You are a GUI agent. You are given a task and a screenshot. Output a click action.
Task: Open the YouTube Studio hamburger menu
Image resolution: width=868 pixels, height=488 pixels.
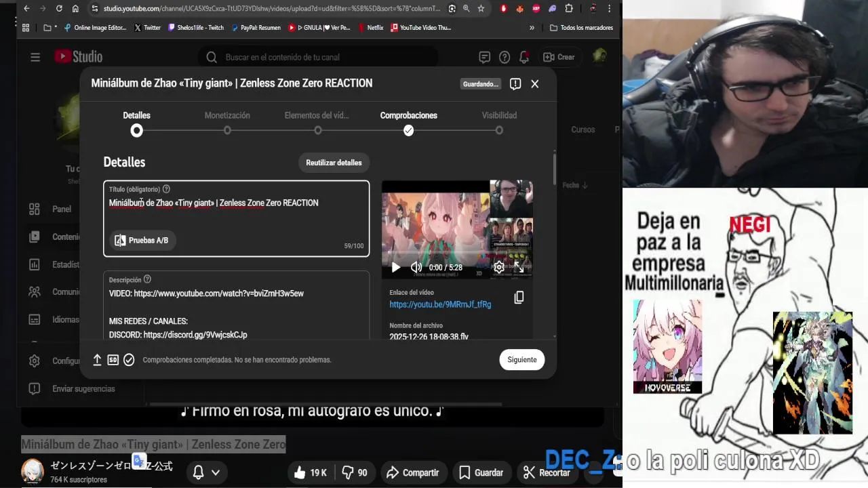click(x=35, y=57)
